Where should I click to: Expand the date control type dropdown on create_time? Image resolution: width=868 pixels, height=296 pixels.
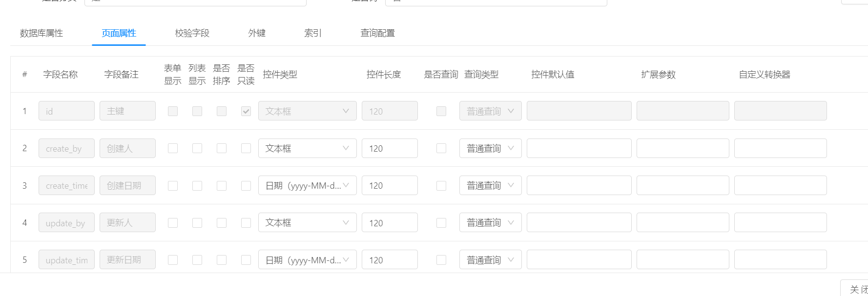coord(307,185)
